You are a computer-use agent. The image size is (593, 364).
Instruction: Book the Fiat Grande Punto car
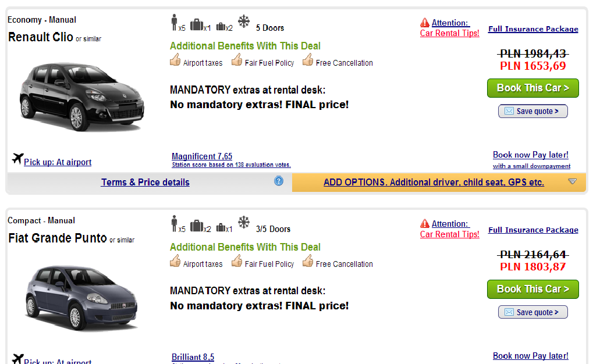[533, 289]
